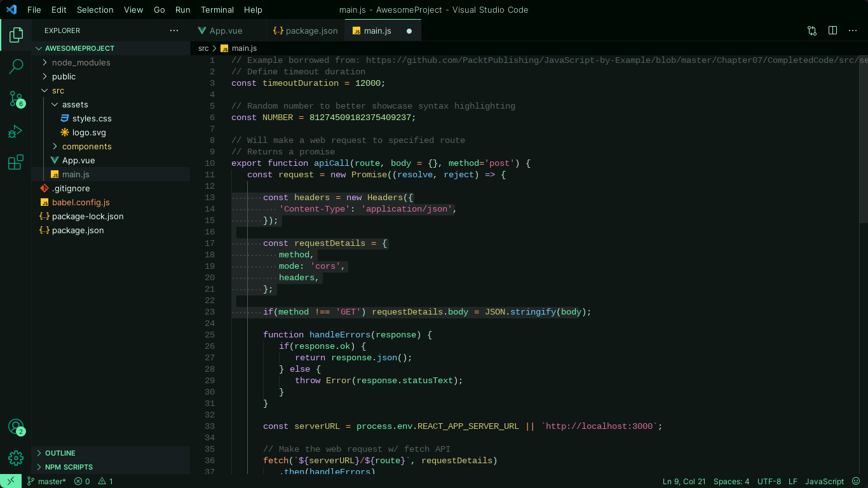This screenshot has width=868, height=488.
Task: Click the master* branch in status bar
Action: coord(46,482)
